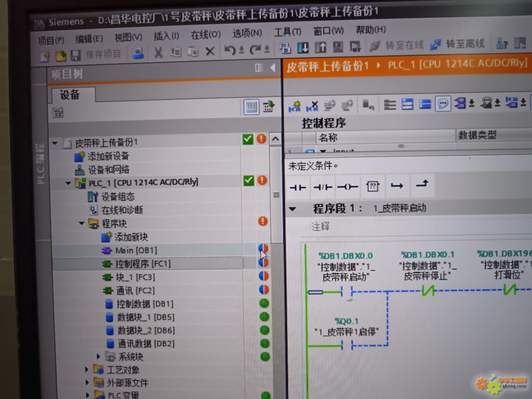This screenshot has height=399, width=532.
Task: Open 工具(T) menu
Action: pyautogui.click(x=288, y=32)
